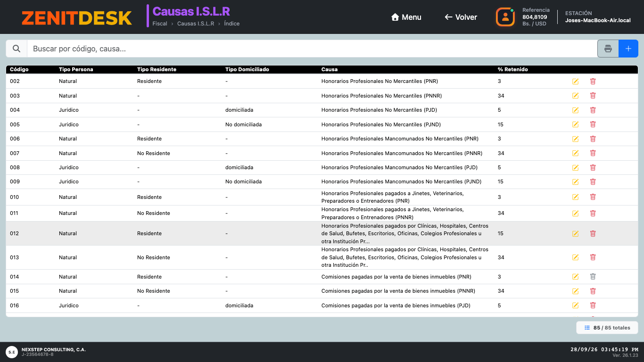644x362 pixels.
Task: Click the % Retenido column header
Action: pos(513,69)
